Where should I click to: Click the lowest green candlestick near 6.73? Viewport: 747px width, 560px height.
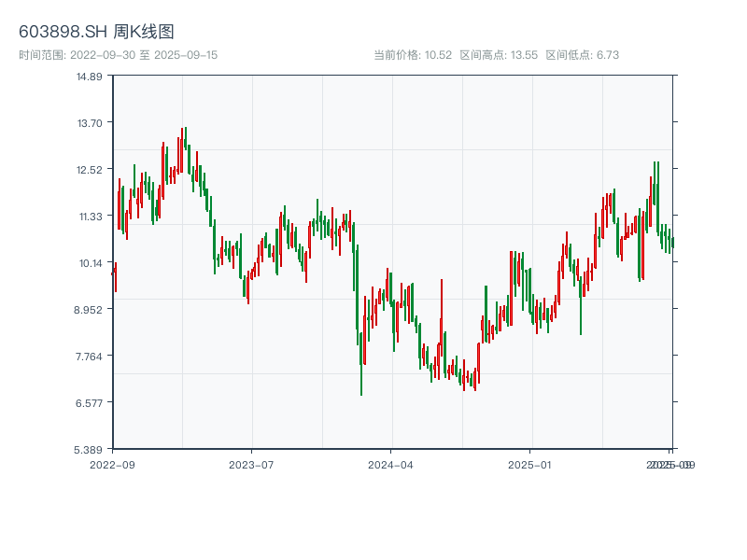tap(361, 364)
